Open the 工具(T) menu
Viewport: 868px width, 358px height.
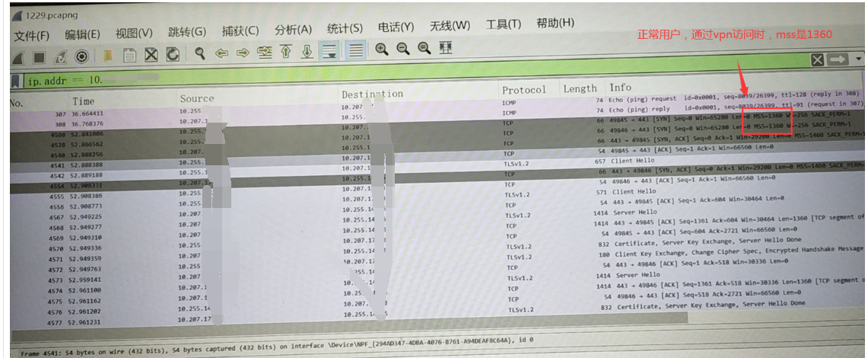504,25
